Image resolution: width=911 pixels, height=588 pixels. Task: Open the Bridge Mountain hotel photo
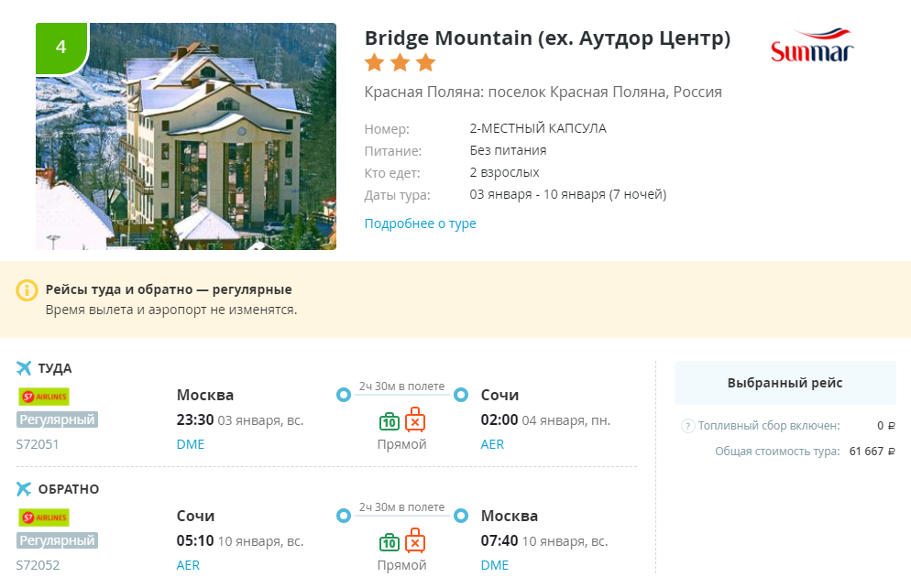[x=186, y=136]
